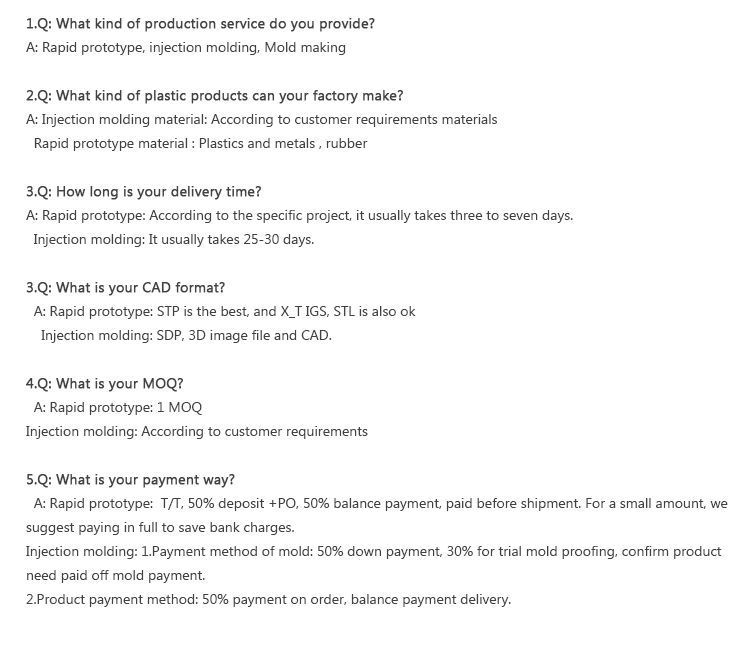Click the line 'It usually takes 25-30 days'
Viewport: 750px width, 647px height.
(x=174, y=240)
